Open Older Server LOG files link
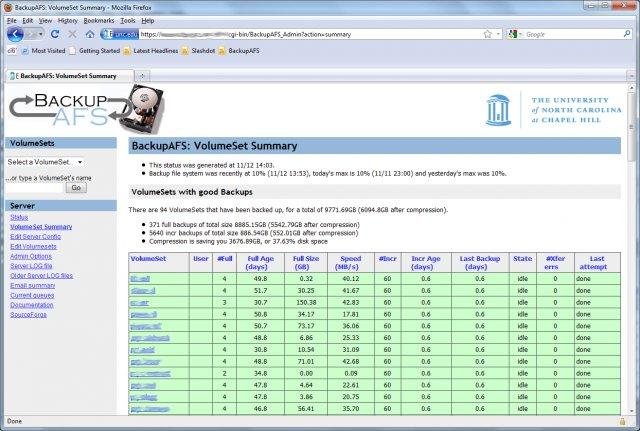640x431 pixels. coord(42,275)
